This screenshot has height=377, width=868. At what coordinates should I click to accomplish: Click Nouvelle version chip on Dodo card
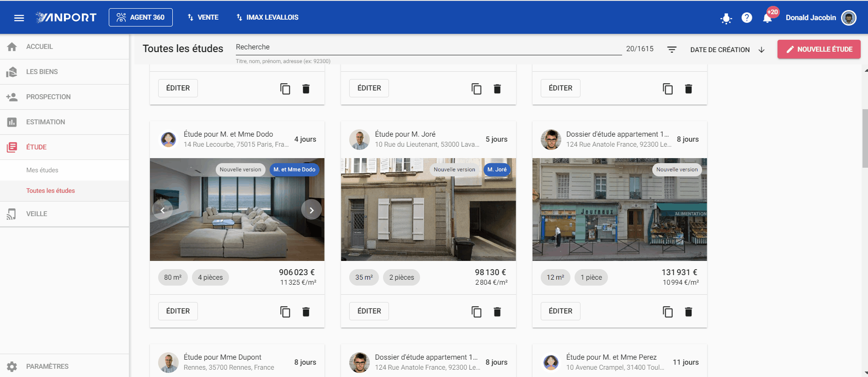tap(240, 170)
